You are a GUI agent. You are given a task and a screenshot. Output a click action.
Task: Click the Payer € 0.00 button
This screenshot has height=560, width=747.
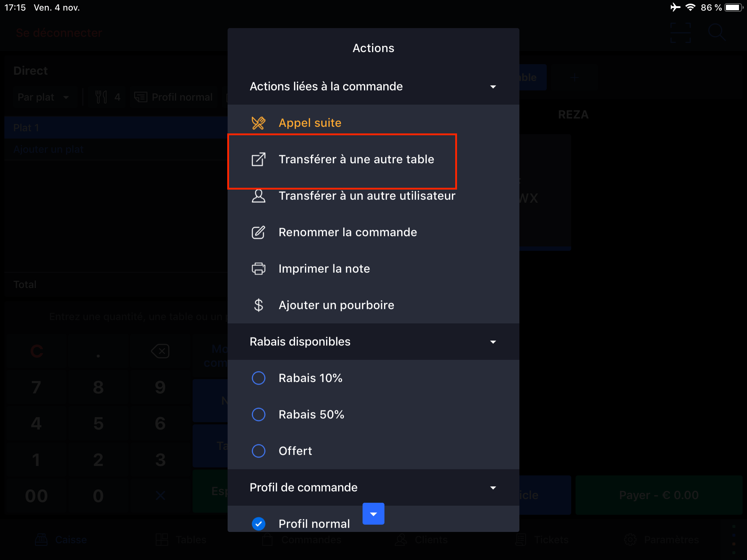(659, 495)
